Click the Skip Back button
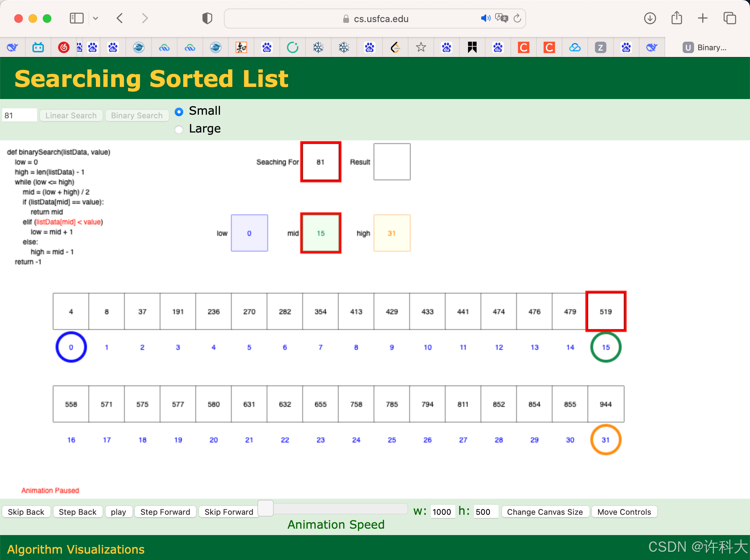The image size is (750, 560). (x=26, y=512)
